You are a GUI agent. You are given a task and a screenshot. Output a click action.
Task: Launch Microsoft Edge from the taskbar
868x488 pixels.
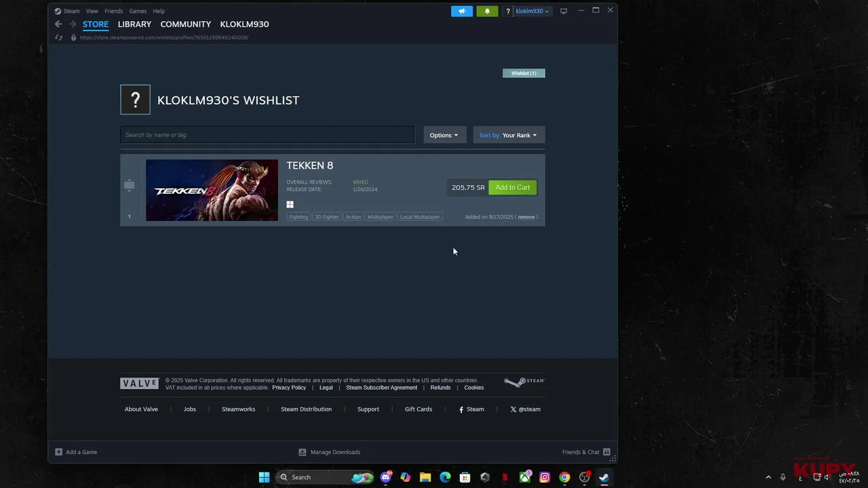point(445,477)
